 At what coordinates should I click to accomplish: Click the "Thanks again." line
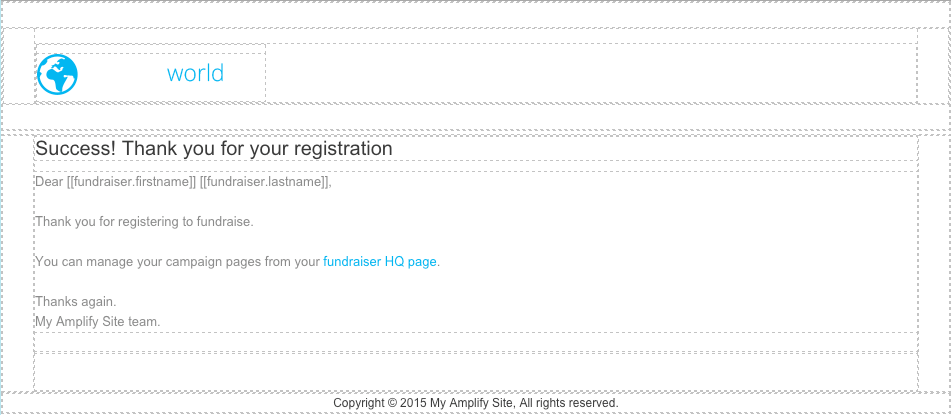pyautogui.click(x=75, y=302)
